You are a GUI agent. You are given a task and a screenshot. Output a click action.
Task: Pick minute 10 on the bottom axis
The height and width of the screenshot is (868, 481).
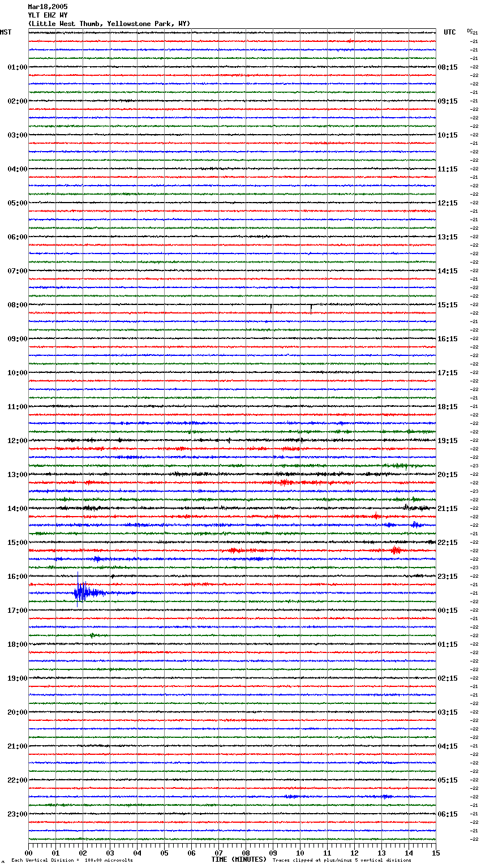pos(300,853)
